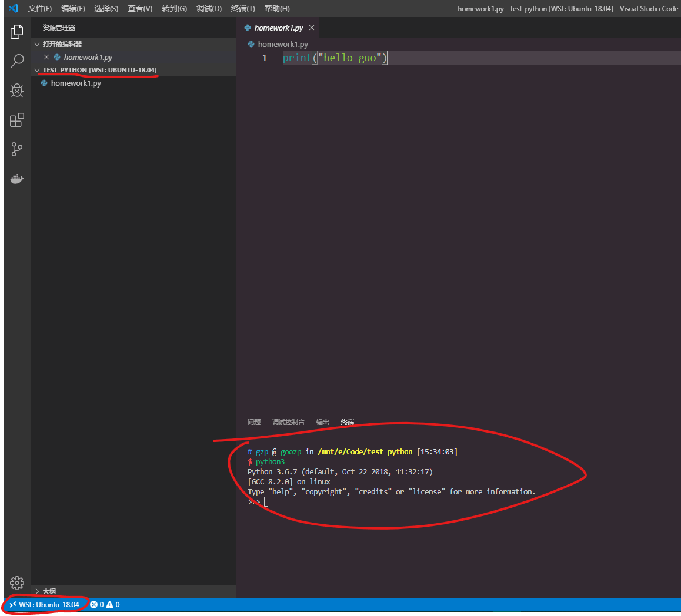Click the window title text
681x616 pixels.
tap(567, 9)
